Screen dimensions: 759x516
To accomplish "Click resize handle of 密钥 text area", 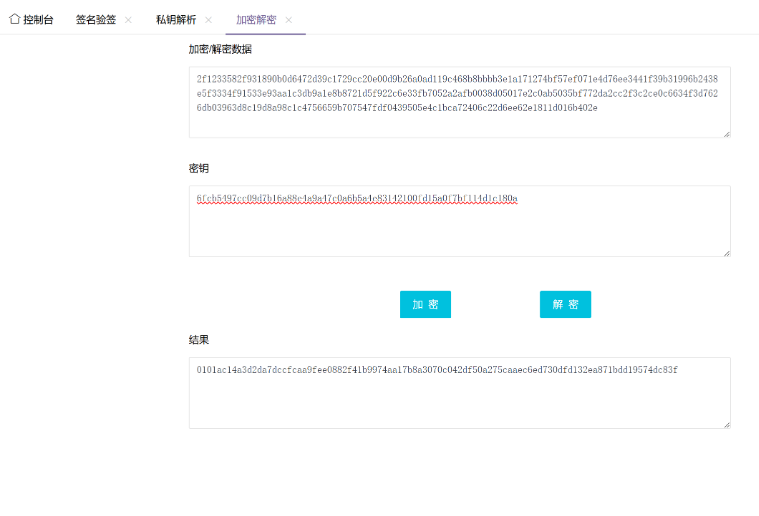I will click(x=727, y=253).
